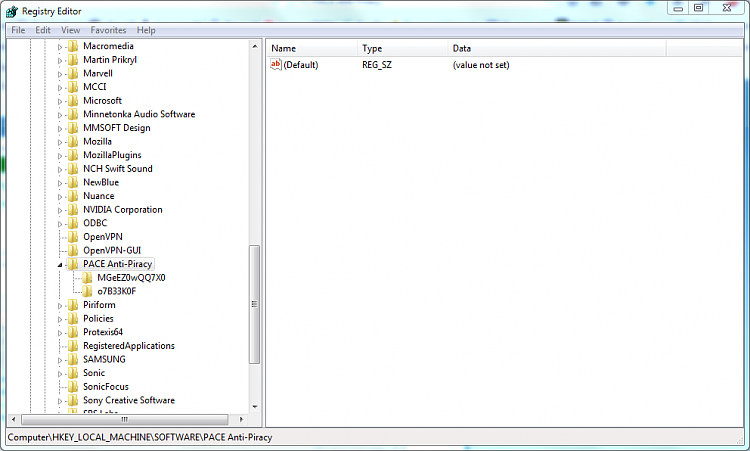Click the Marvell folder icon
Screen dimensions: 750x451
pos(73,74)
